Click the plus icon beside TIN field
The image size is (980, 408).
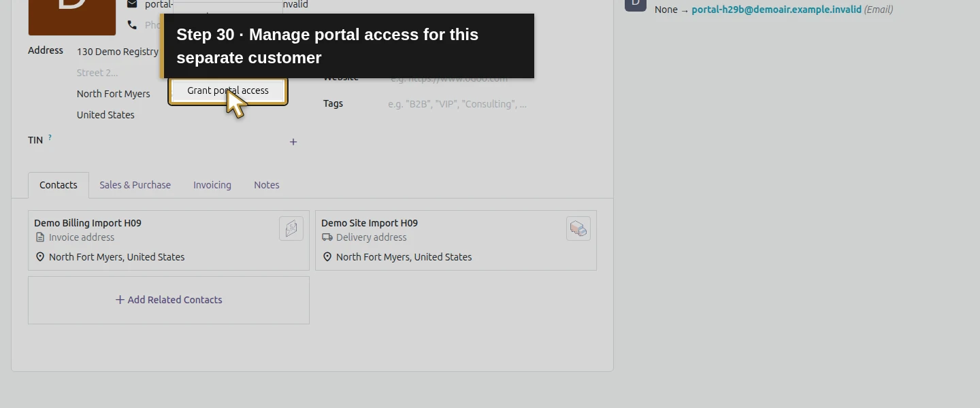(293, 142)
